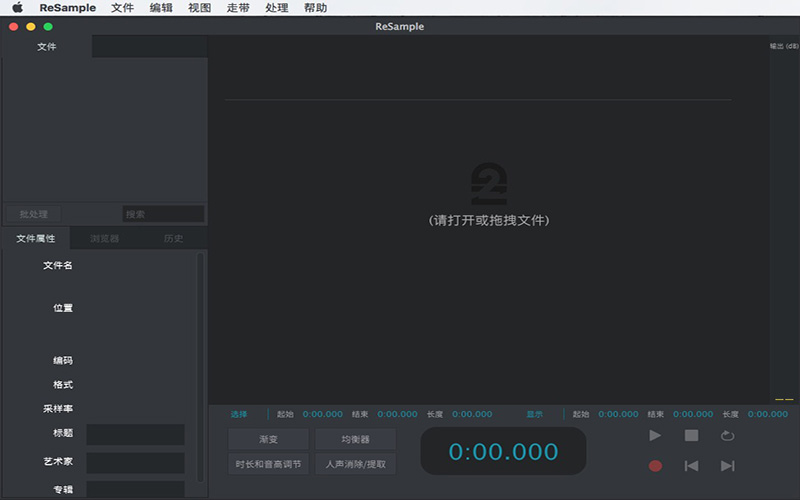Skip to the start with previous icon
The image size is (800, 500).
pos(691,466)
